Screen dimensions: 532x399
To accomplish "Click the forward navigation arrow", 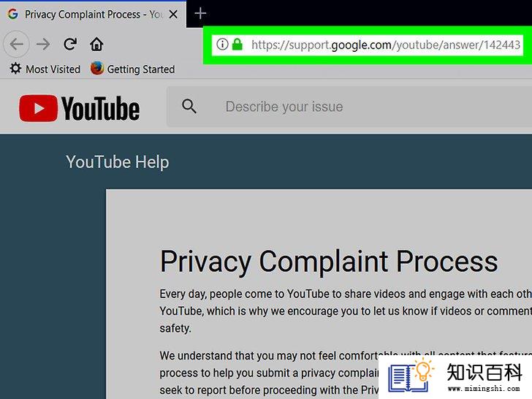I will tap(43, 44).
